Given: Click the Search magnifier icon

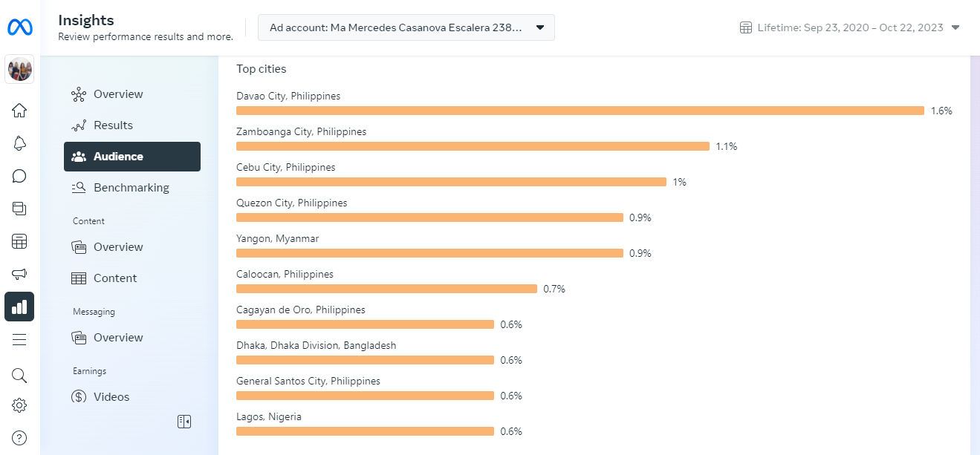Looking at the screenshot, I should 19,375.
